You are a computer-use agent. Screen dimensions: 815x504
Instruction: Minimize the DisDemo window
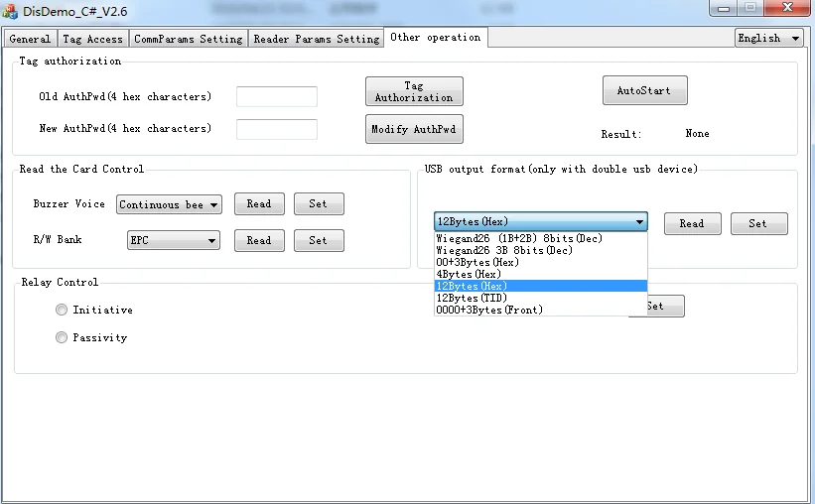[724, 8]
